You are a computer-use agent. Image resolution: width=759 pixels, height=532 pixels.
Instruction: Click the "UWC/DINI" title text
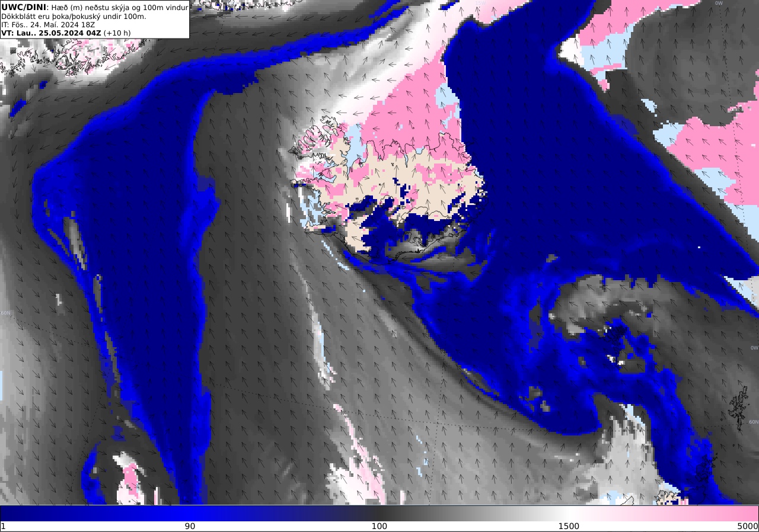24,7
